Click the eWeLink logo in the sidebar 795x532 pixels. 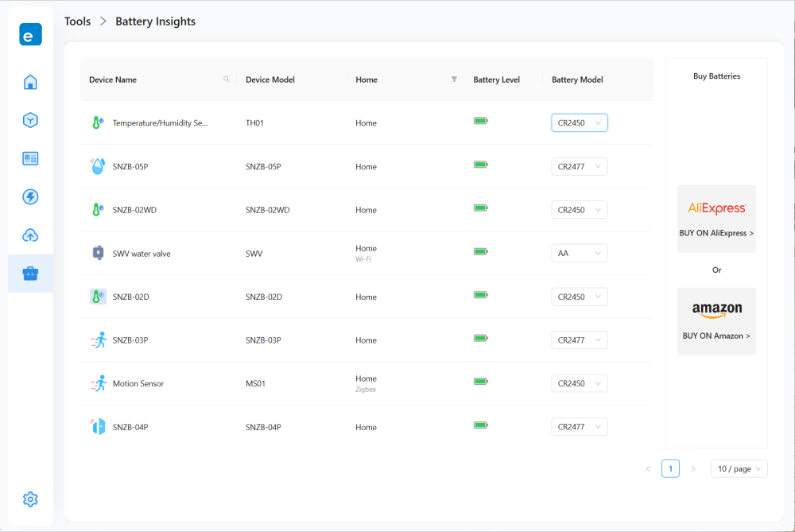(30, 35)
